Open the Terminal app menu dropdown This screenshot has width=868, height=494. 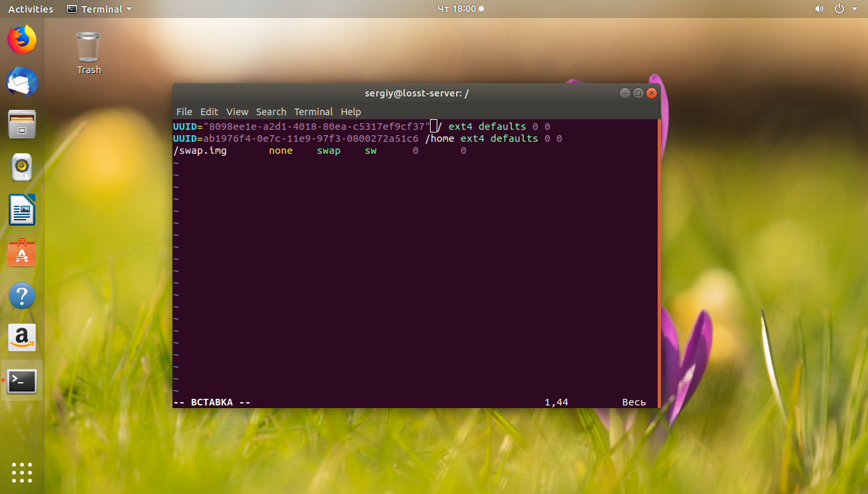[x=100, y=9]
